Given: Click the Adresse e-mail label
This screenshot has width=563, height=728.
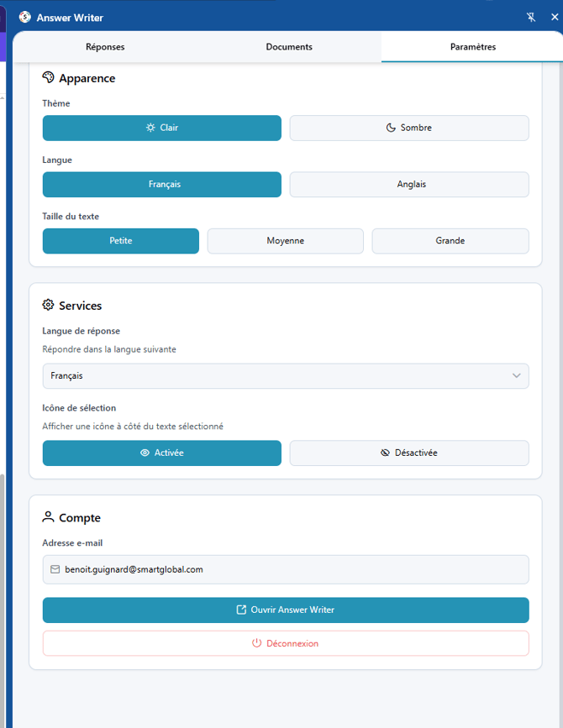Looking at the screenshot, I should [x=72, y=543].
